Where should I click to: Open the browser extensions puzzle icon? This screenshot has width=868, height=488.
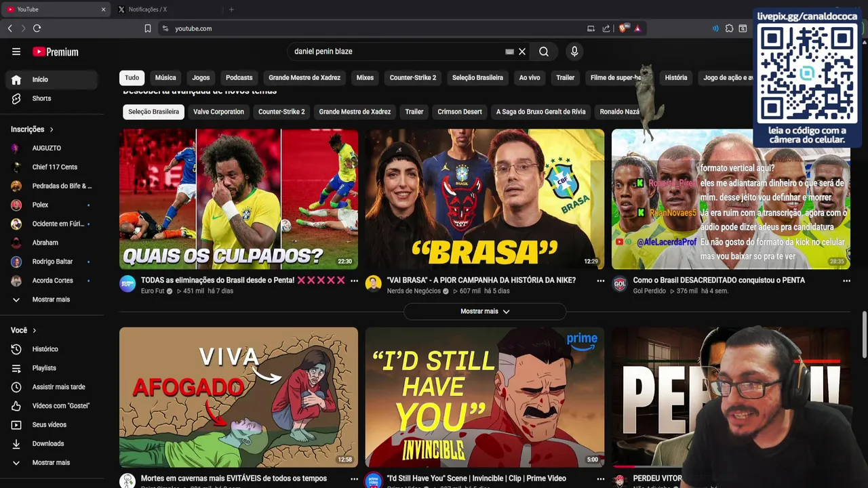729,28
